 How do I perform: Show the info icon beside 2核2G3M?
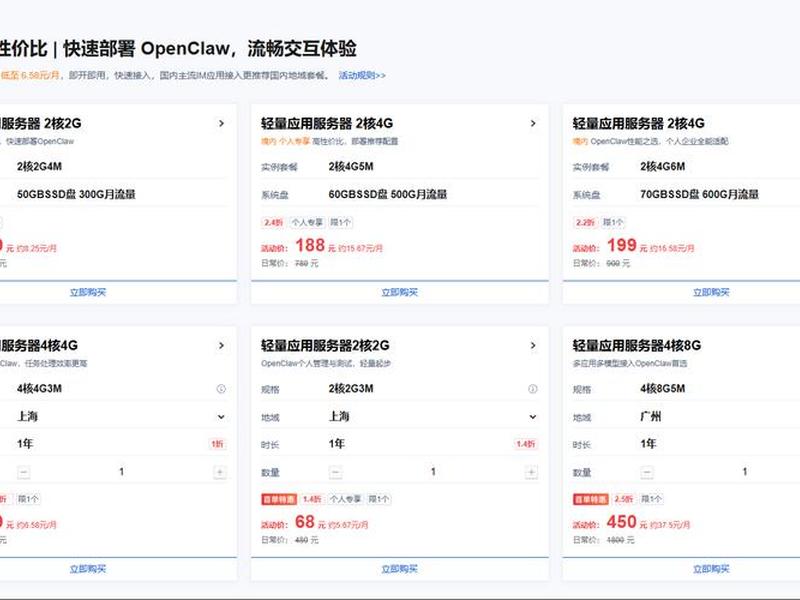pyautogui.click(x=533, y=389)
